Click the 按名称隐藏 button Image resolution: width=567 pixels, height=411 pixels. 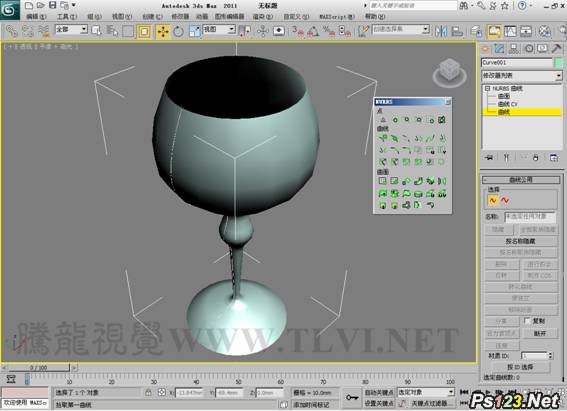click(x=520, y=241)
